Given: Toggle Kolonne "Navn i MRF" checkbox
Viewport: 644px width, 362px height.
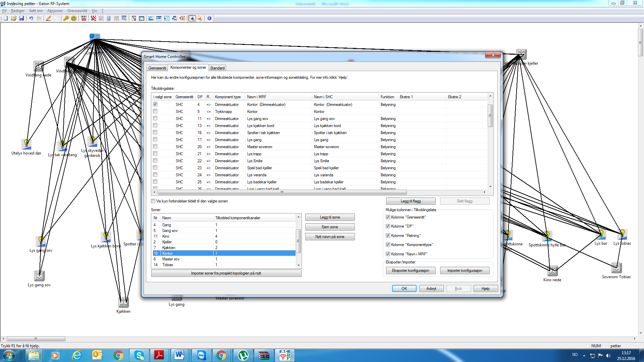Looking at the screenshot, I should 388,254.
